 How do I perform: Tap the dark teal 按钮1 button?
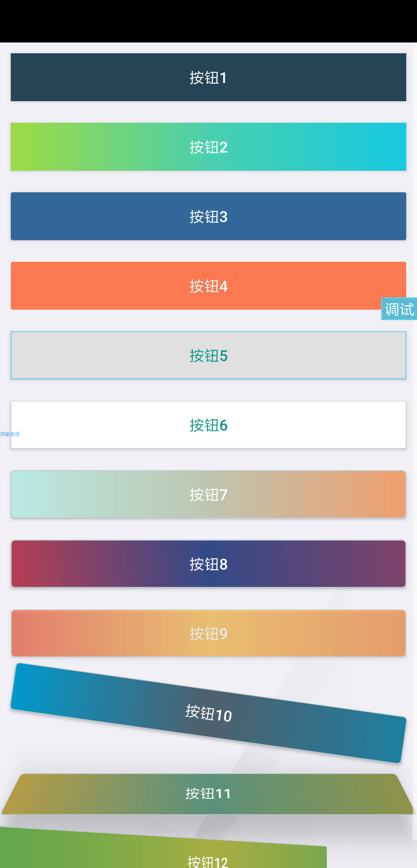point(208,77)
